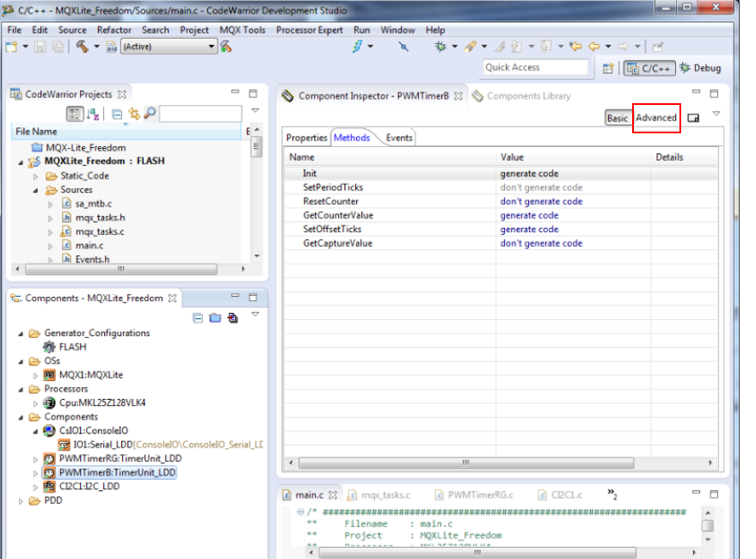Maximize the CodeWarrior Projects panel
This screenshot has height=559, width=756.
tap(253, 94)
